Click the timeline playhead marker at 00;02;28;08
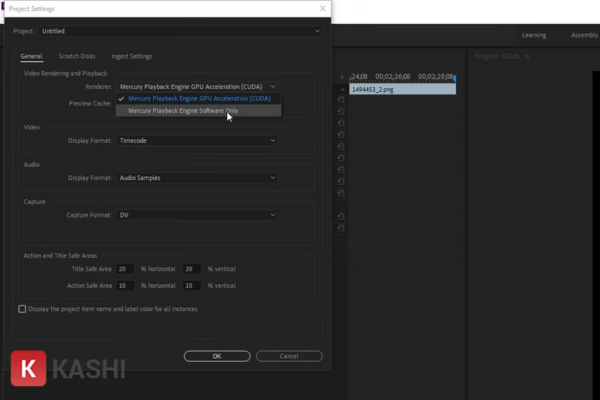Screen dimensions: 600x400 (455, 78)
